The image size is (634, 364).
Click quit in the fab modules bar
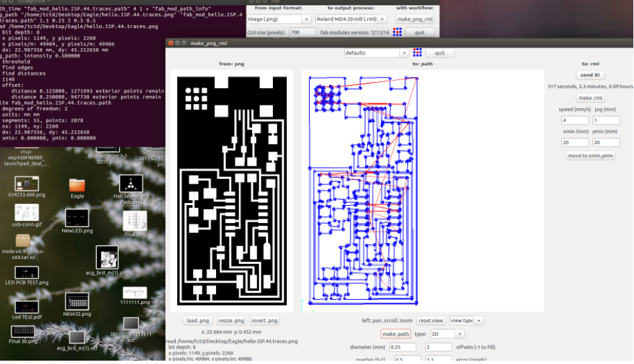[420, 32]
